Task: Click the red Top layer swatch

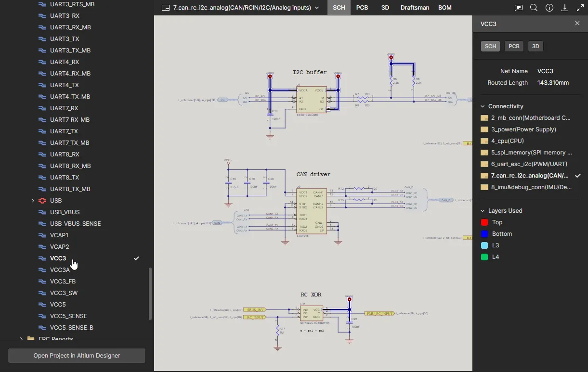Action: 484,222
